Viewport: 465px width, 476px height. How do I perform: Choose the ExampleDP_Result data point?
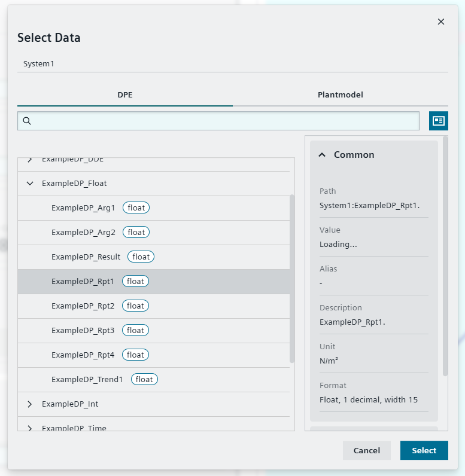pyautogui.click(x=86, y=257)
